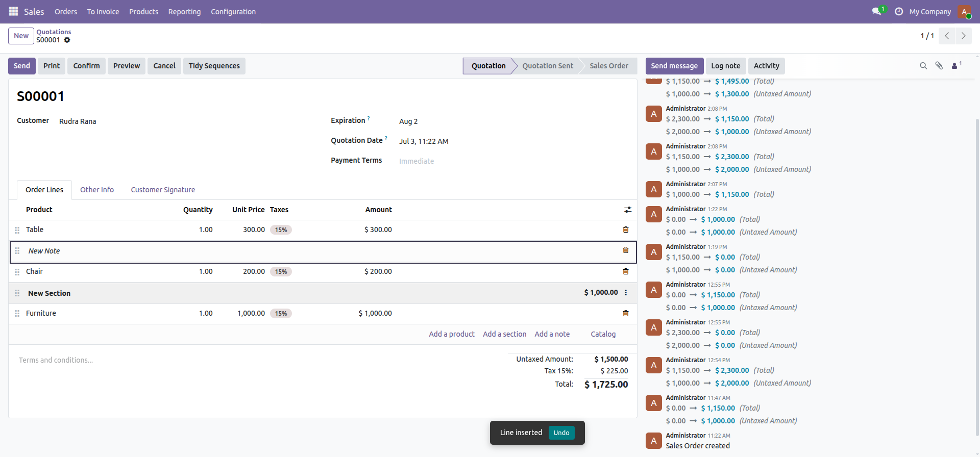Viewport: 980px width, 457px height.
Task: Delete the Furniture order line
Action: click(626, 313)
